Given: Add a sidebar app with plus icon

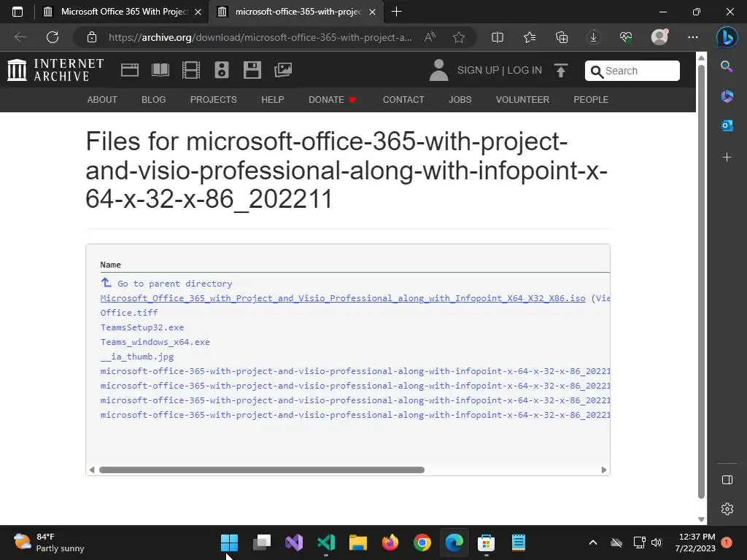Looking at the screenshot, I should coord(727,157).
